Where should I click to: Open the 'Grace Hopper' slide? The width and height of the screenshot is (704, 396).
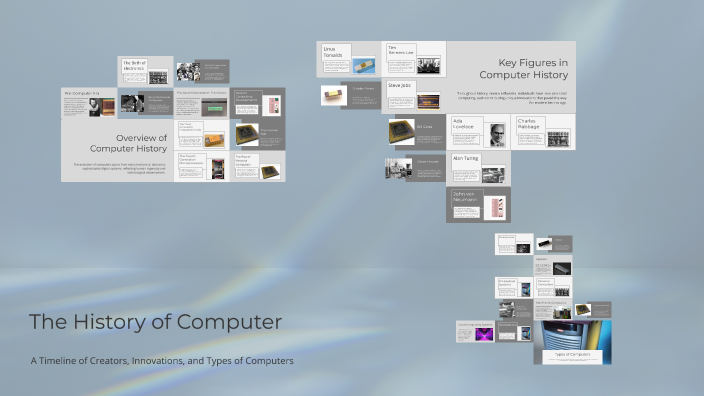click(416, 168)
